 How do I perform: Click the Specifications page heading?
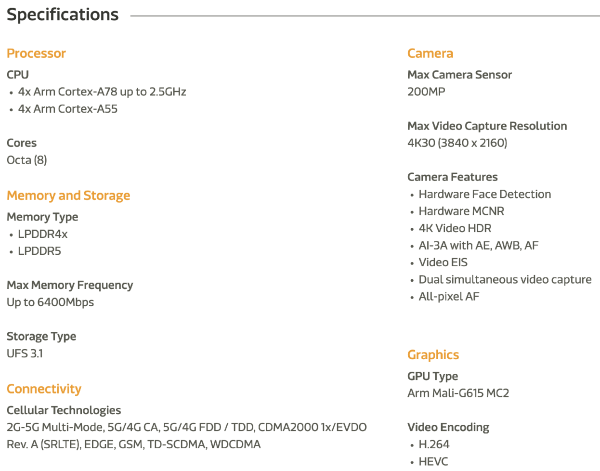(x=62, y=15)
